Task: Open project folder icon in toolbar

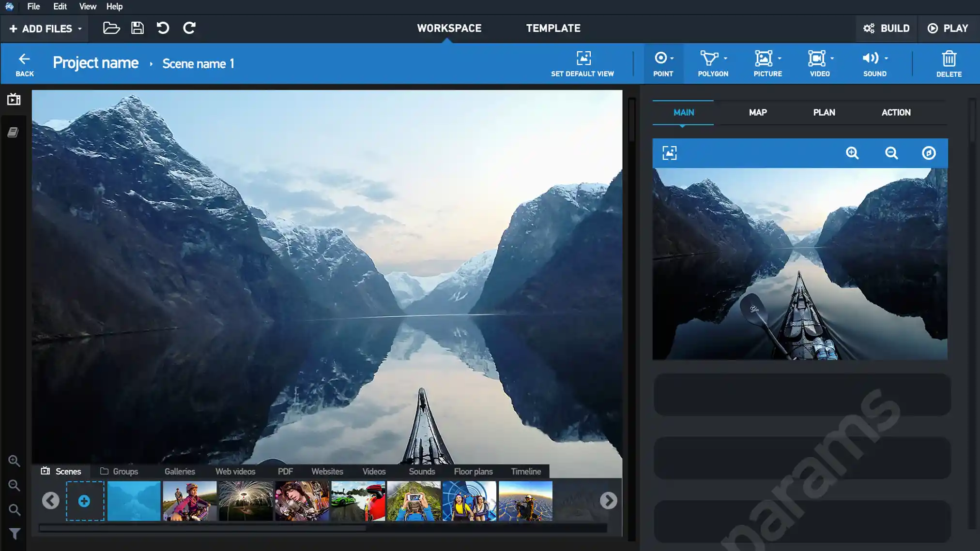Action: click(111, 28)
